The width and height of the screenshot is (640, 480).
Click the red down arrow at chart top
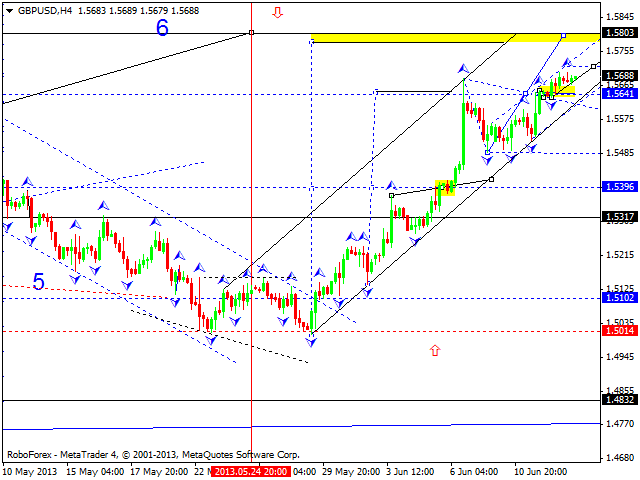pos(277,13)
